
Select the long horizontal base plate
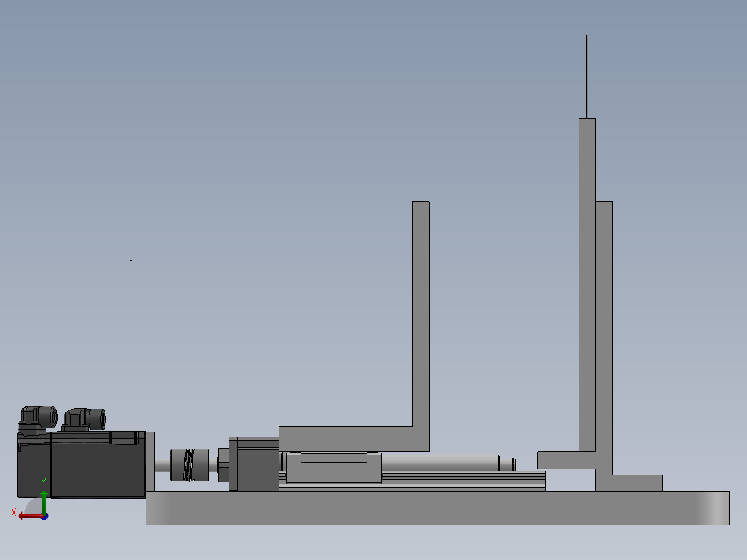pyautogui.click(x=437, y=508)
